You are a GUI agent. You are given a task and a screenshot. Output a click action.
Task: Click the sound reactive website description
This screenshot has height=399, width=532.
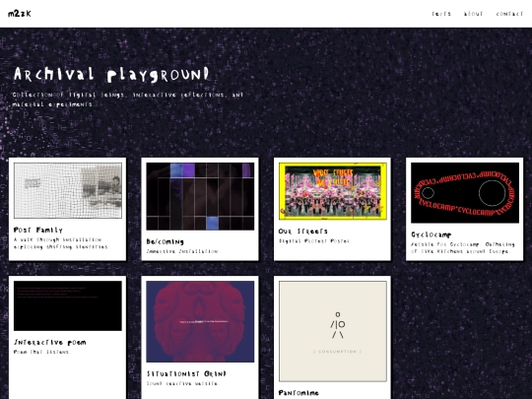tap(183, 383)
